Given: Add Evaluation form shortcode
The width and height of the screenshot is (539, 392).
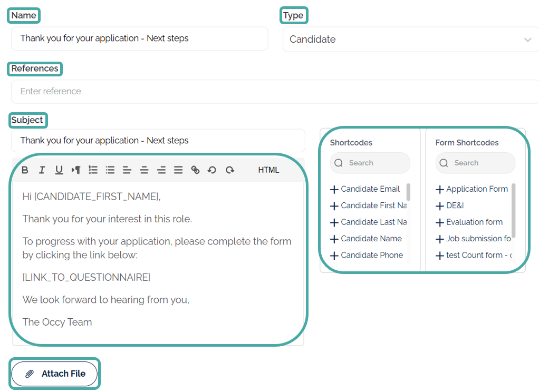Looking at the screenshot, I should 469,222.
